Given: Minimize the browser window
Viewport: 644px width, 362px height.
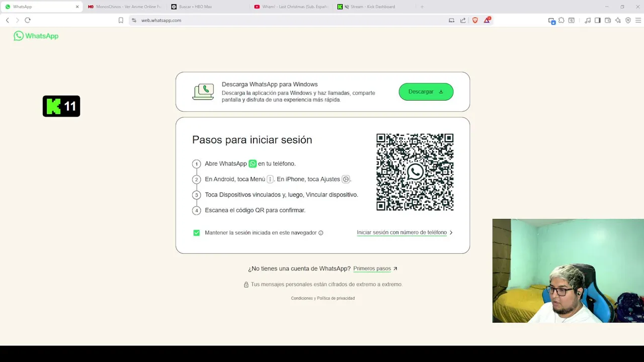Looking at the screenshot, I should (607, 7).
